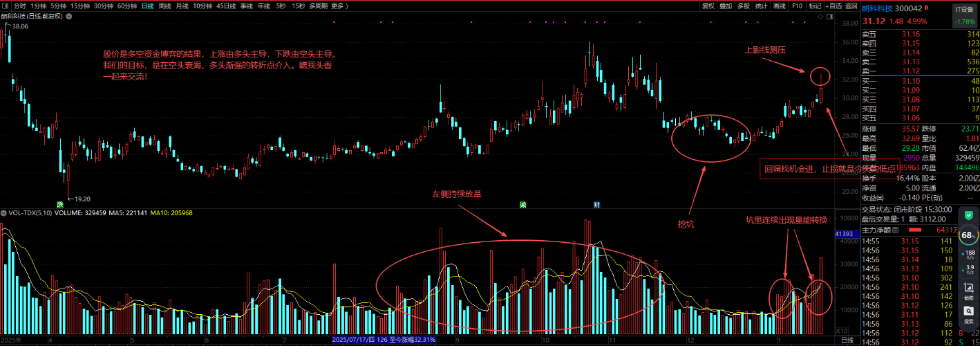Viewport: 980px width, 346px height.
Task: Open the 画线 drawing tools
Action: [780, 6]
